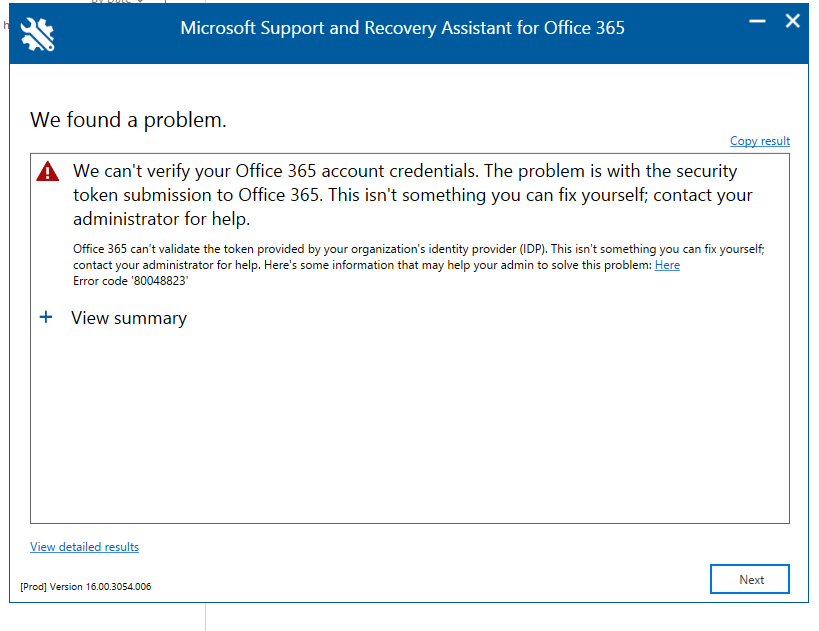The image size is (819, 631).
Task: Click the 'We found a problem.' heading
Action: [128, 121]
